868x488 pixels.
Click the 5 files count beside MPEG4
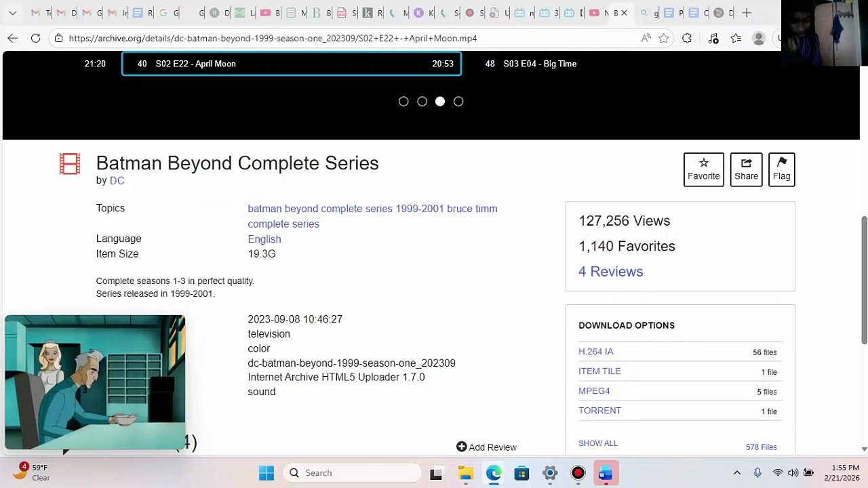coord(766,392)
